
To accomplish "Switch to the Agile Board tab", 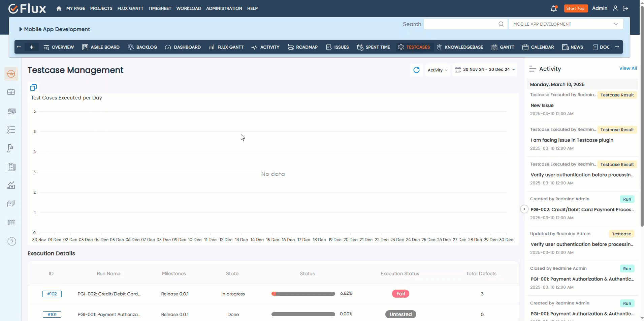I will pos(101,47).
